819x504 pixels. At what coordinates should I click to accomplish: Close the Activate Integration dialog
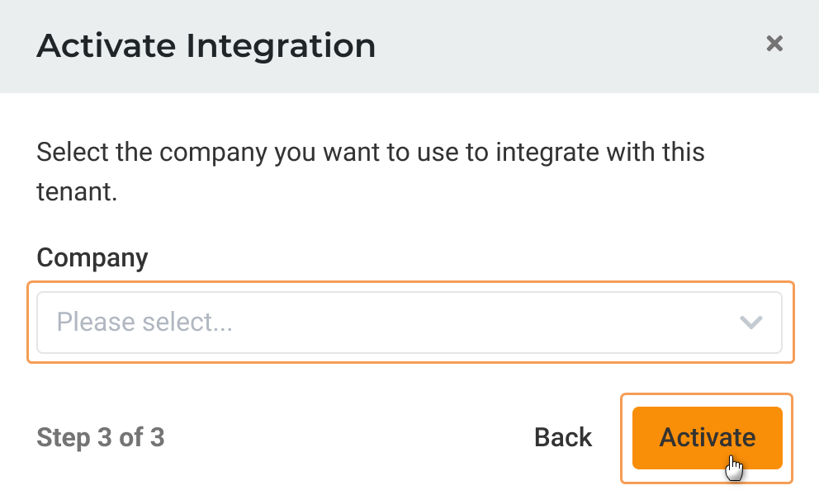(774, 44)
